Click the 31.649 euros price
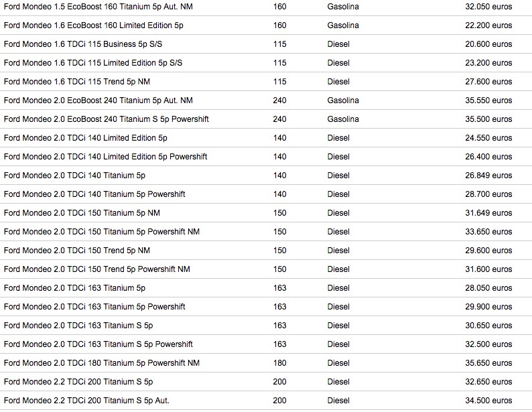532x412 pixels. point(488,213)
